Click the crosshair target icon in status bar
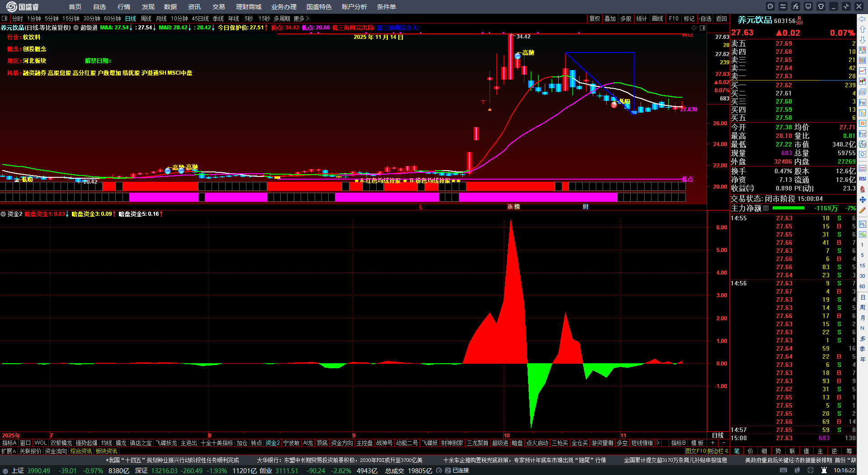Viewport: 868px width, 475px height. [811, 470]
